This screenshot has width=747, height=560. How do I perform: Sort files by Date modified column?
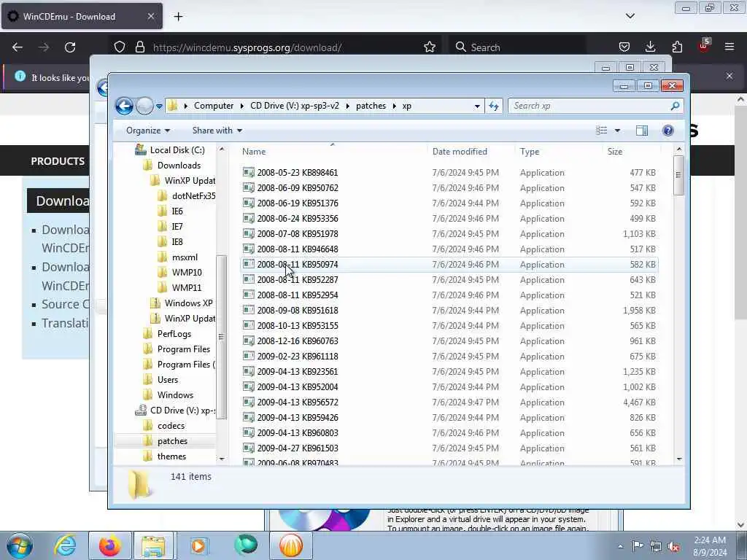460,152
